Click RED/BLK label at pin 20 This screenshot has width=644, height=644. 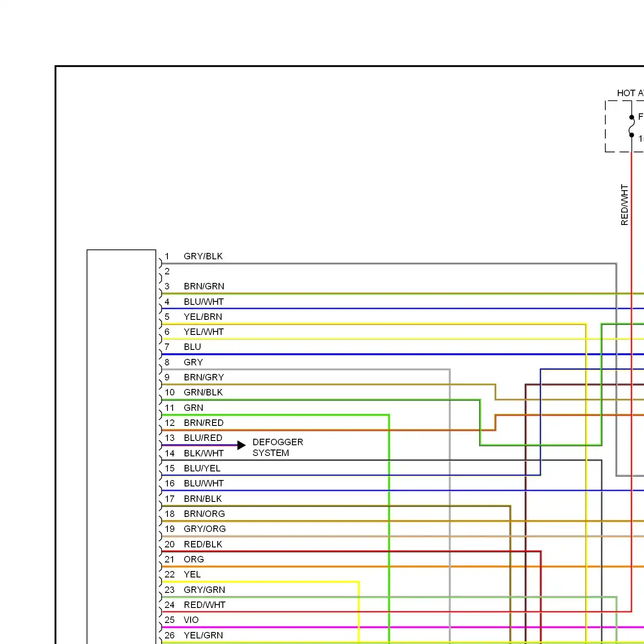203,544
